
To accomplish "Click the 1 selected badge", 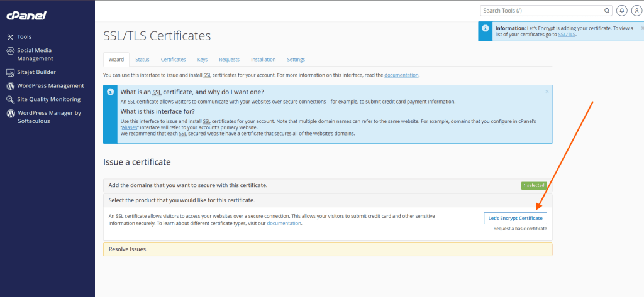I will point(534,185).
